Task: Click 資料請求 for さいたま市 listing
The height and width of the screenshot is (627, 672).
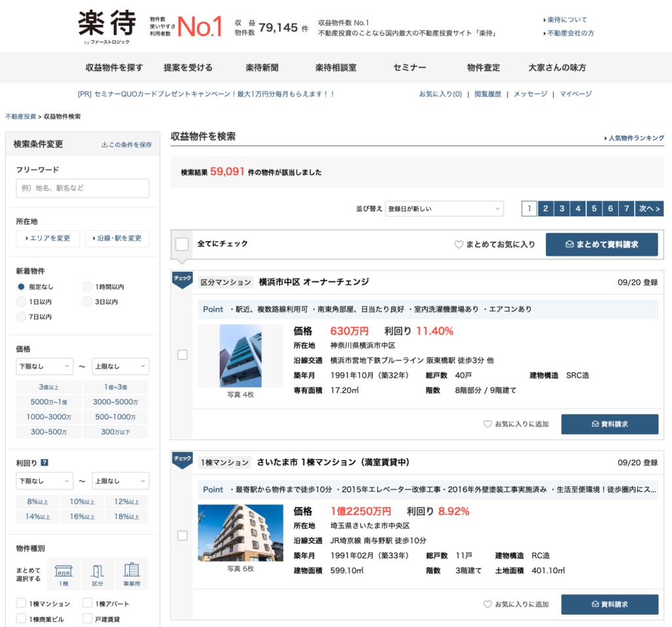Action: 610,604
